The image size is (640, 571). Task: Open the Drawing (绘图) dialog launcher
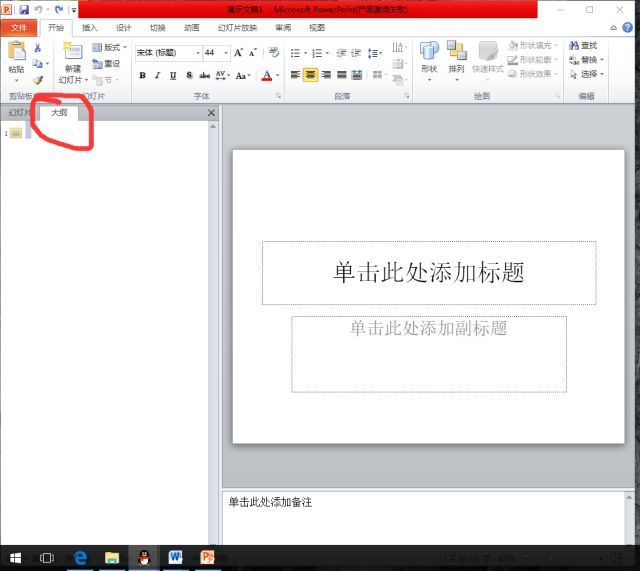(558, 96)
